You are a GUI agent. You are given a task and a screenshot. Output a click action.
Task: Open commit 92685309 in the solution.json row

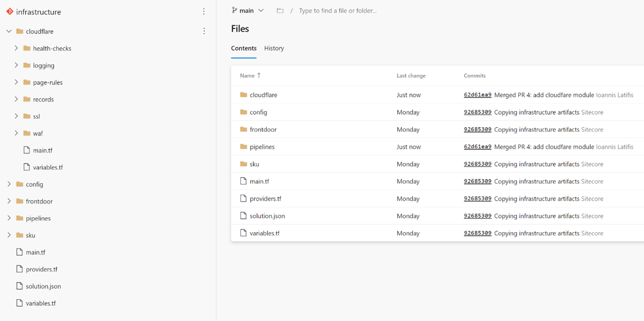tap(477, 216)
